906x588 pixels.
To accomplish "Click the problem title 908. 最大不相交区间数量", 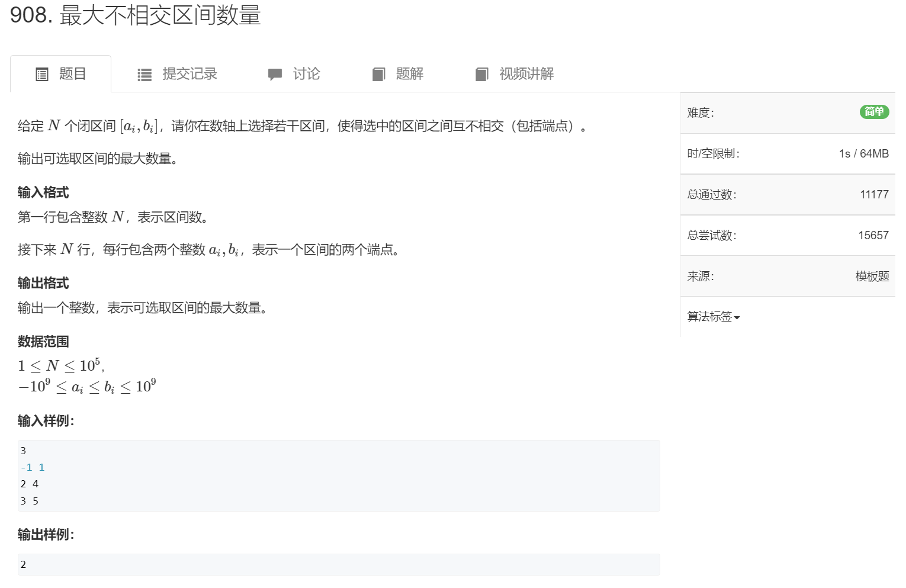I will 136,15.
